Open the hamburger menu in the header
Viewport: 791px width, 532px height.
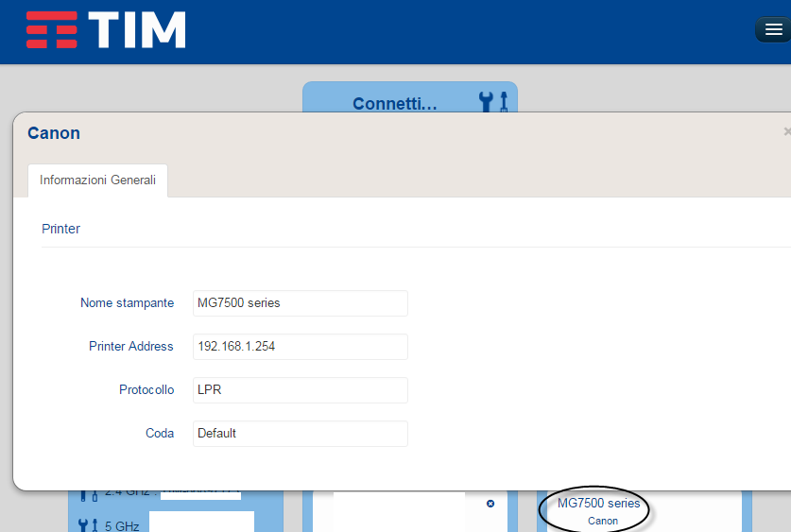tap(773, 29)
